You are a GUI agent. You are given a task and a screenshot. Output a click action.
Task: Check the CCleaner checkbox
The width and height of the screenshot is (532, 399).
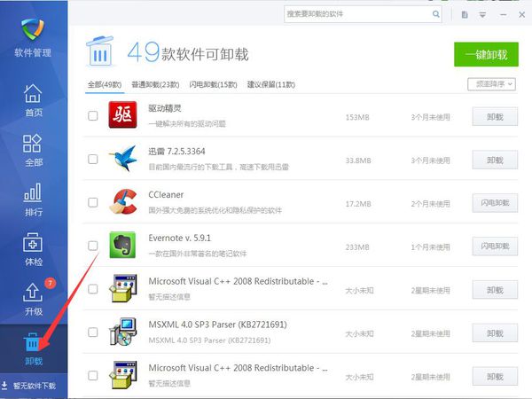[92, 202]
